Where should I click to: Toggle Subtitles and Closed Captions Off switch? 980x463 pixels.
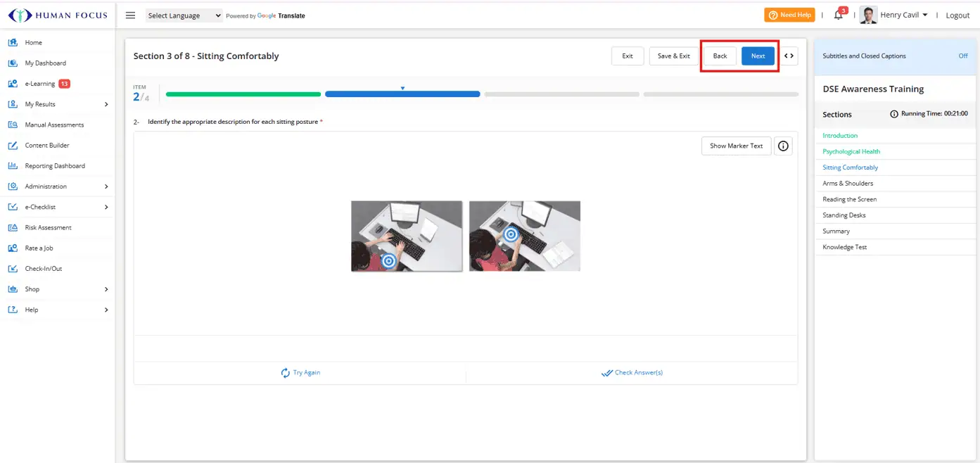tap(963, 56)
